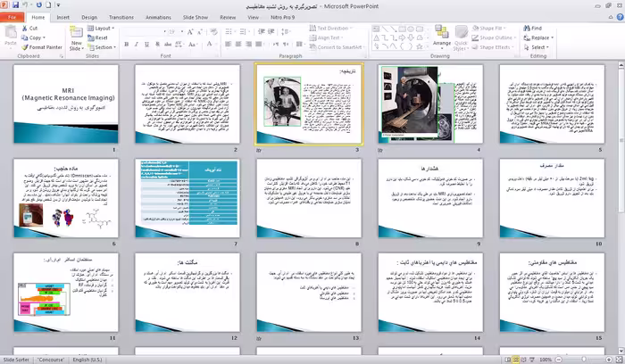625x364 pixels.
Task: Toggle Italic formatting
Action: [137, 45]
